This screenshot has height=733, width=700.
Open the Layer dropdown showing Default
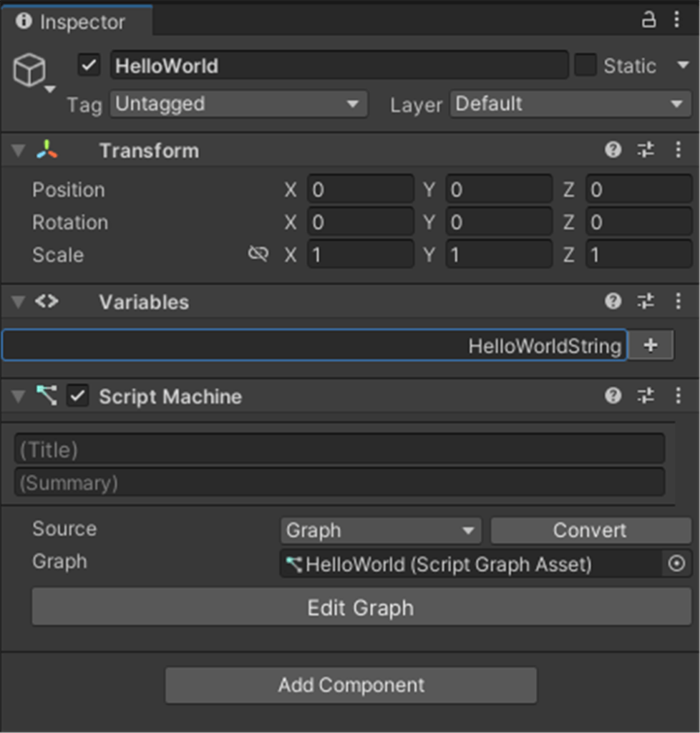coord(570,104)
